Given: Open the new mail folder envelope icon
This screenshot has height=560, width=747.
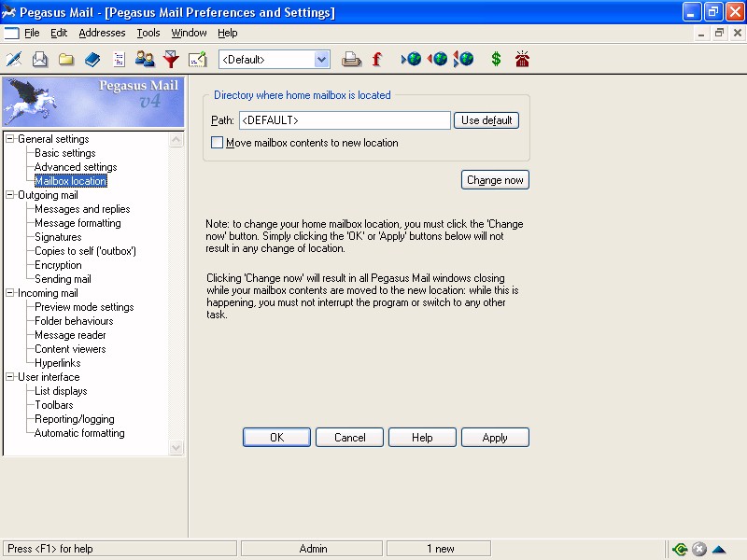Looking at the screenshot, I should click(40, 59).
